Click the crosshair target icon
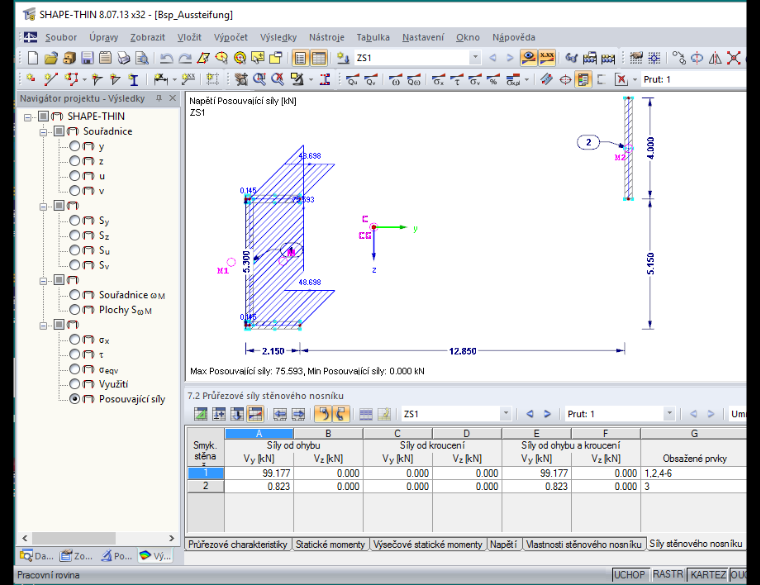Screen dimensions: 760x585 coord(565,79)
